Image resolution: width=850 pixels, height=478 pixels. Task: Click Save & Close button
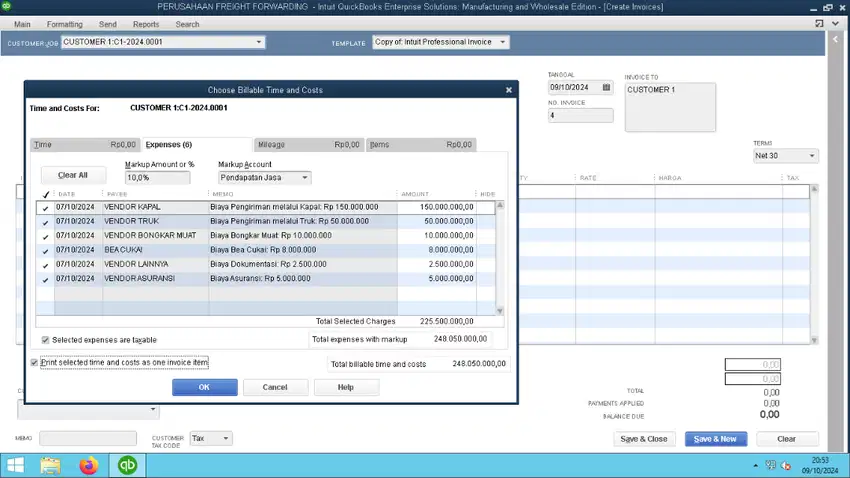click(x=644, y=439)
